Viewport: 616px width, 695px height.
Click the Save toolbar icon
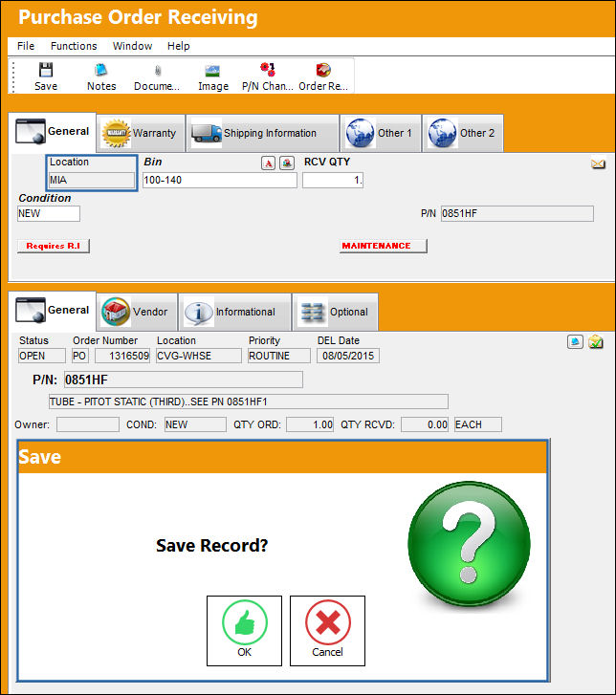(46, 71)
